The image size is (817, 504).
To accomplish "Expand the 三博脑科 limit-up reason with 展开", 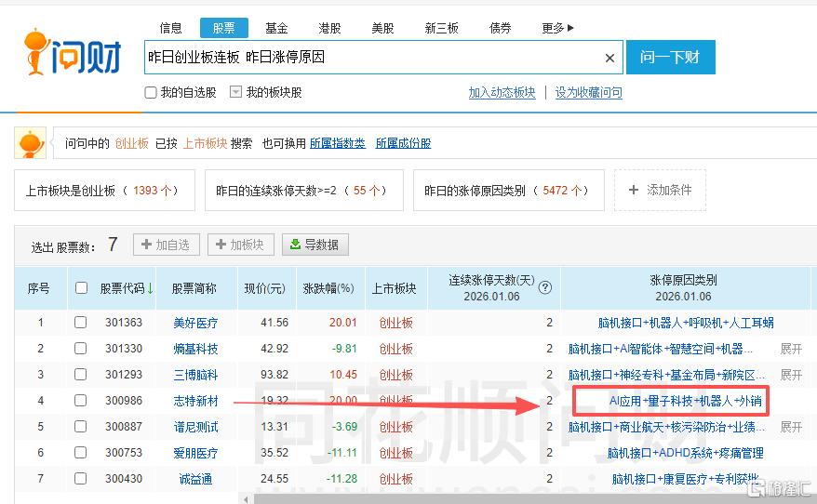I will tap(791, 375).
